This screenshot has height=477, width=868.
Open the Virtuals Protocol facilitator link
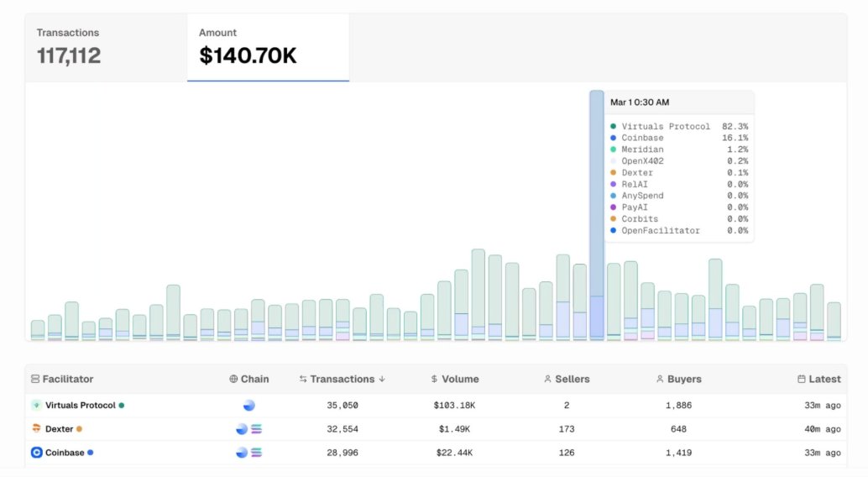point(80,406)
